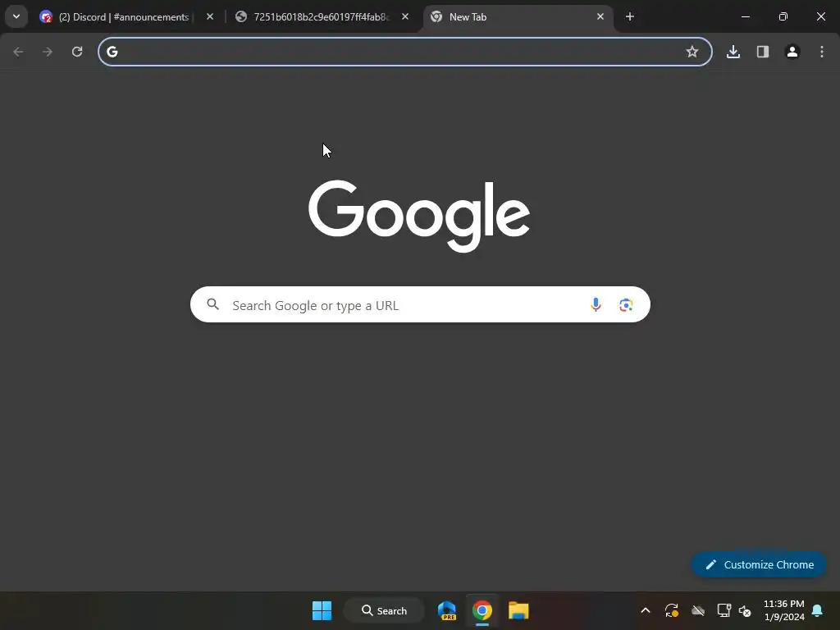Screen dimensions: 840x630
Task: Go back using the back arrow
Action: click(18, 52)
